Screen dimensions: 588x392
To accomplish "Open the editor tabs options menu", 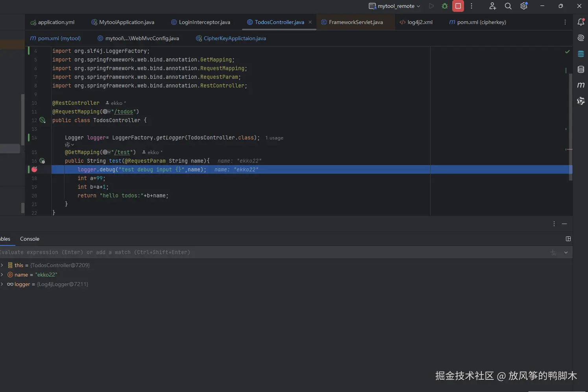I will click(565, 22).
